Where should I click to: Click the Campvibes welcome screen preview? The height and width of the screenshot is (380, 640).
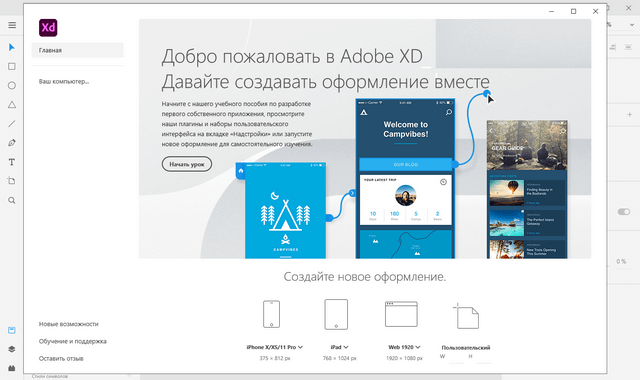click(x=405, y=179)
